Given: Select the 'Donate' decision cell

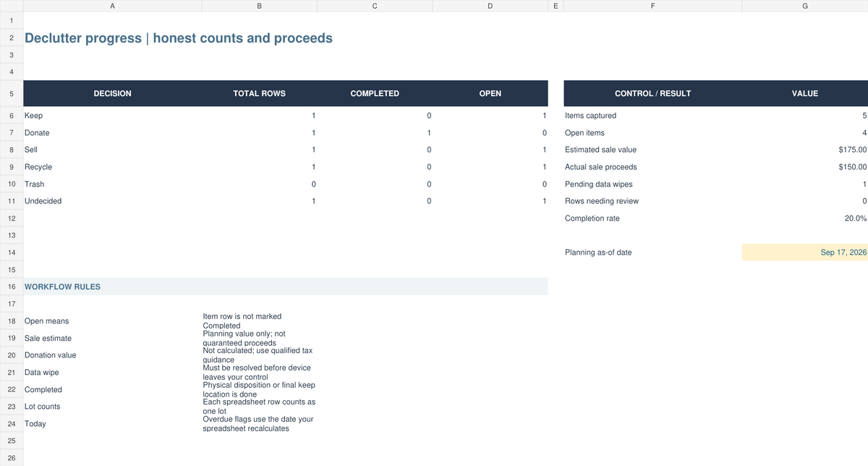Looking at the screenshot, I should [x=112, y=133].
